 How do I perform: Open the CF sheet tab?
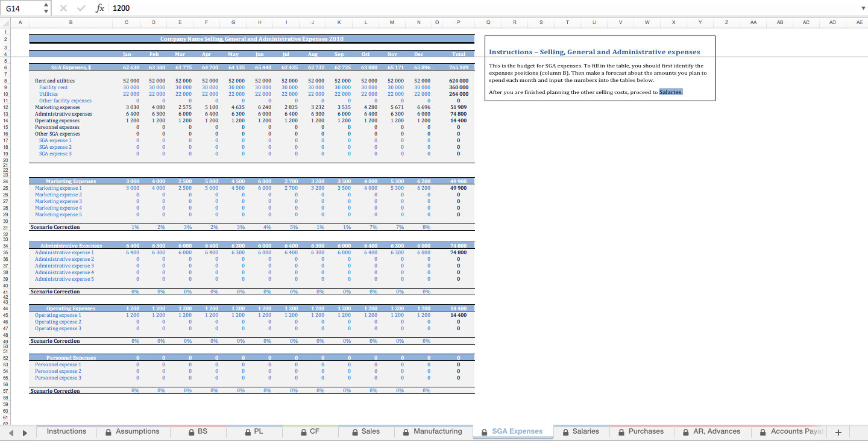point(312,431)
